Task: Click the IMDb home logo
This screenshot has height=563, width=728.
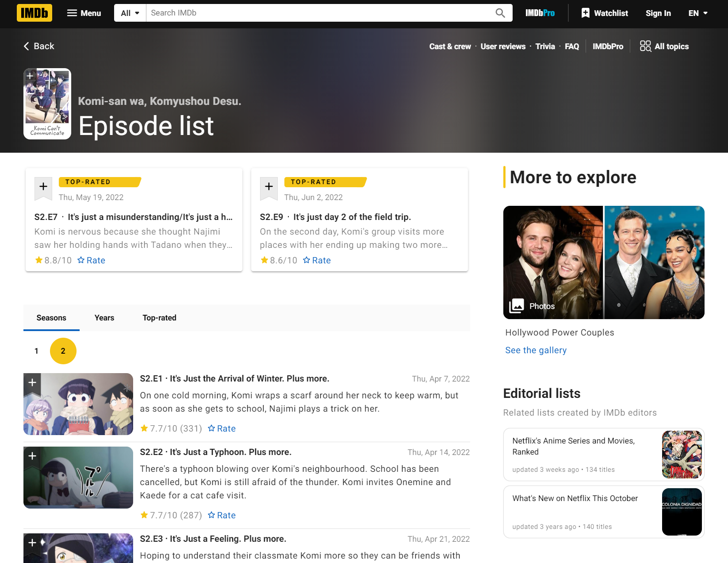Action: [x=34, y=13]
